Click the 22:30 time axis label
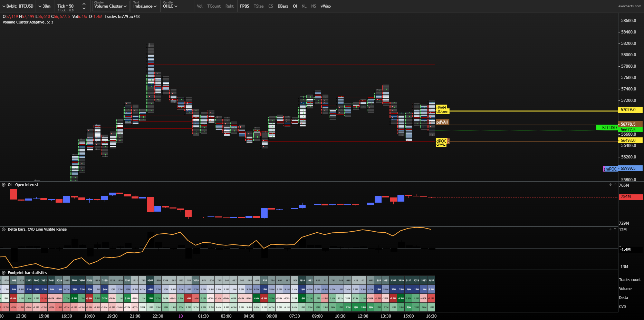 tap(158, 316)
